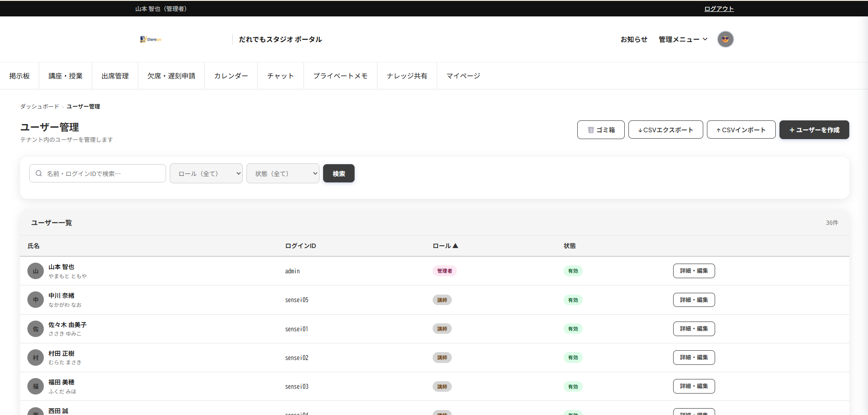This screenshot has height=415, width=868.
Task: Click the CSVインポート button
Action: pyautogui.click(x=741, y=130)
